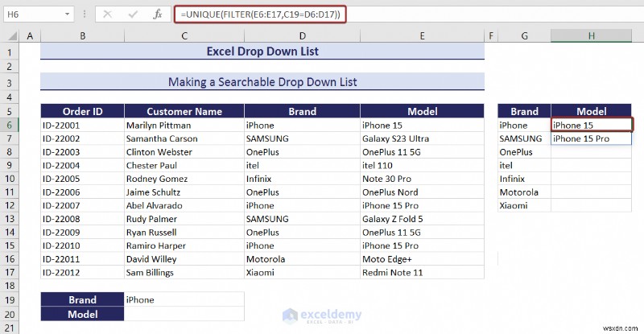The image size is (644, 334).
Task: Click the 'Excel Drop Down List' title cell
Action: 262,52
